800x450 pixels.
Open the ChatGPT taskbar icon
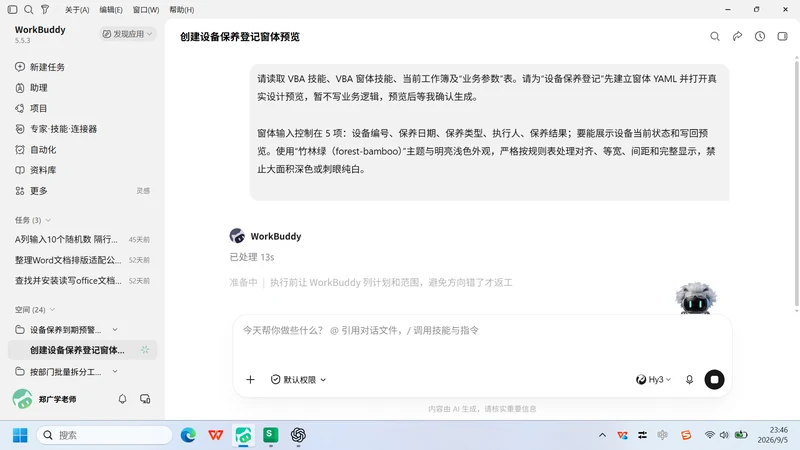298,435
